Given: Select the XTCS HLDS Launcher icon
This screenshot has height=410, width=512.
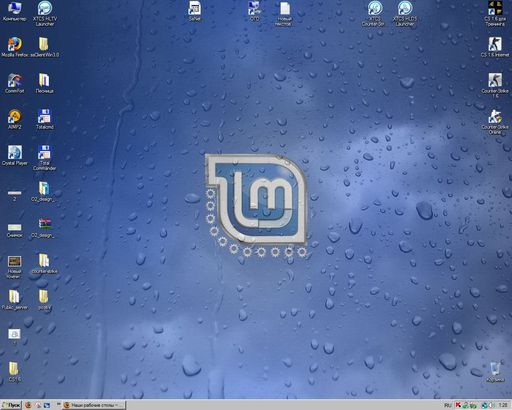Looking at the screenshot, I should [x=405, y=13].
